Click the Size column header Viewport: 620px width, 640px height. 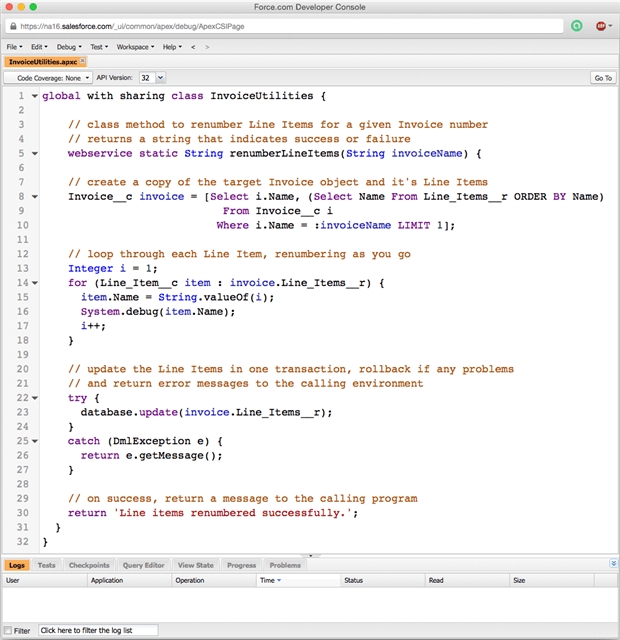(x=552, y=580)
